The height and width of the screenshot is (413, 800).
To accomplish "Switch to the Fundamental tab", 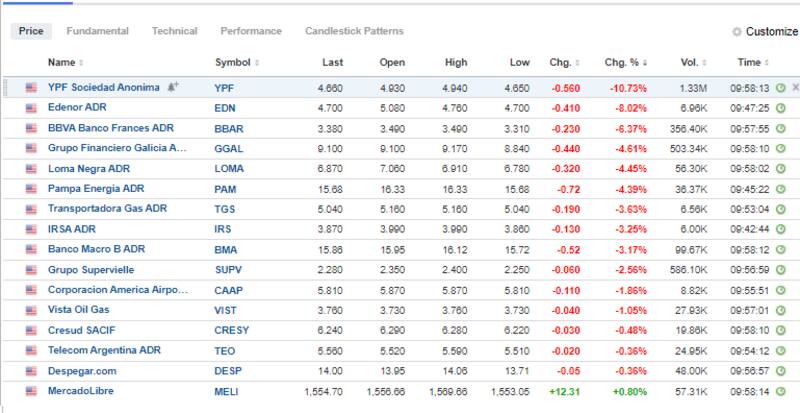I will point(95,31).
